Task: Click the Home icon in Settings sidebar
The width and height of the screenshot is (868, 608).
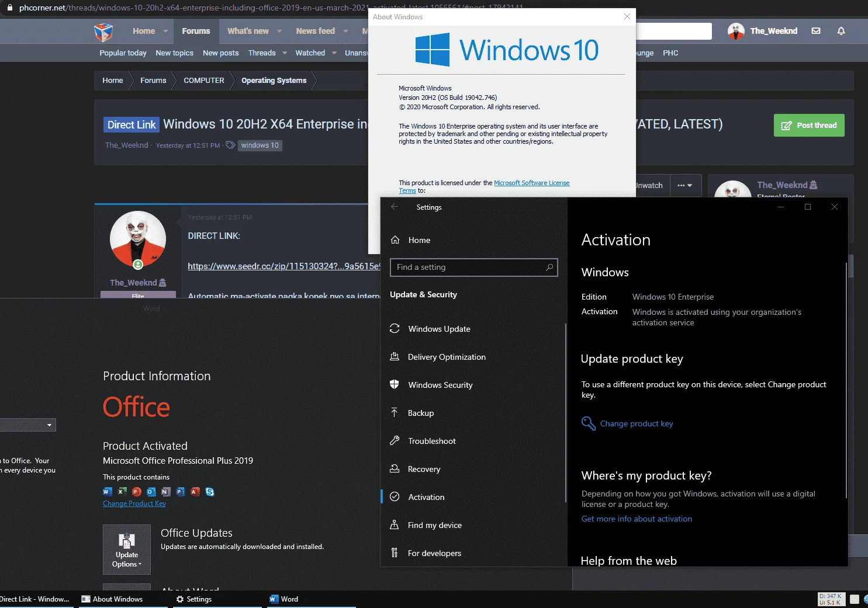Action: point(395,240)
